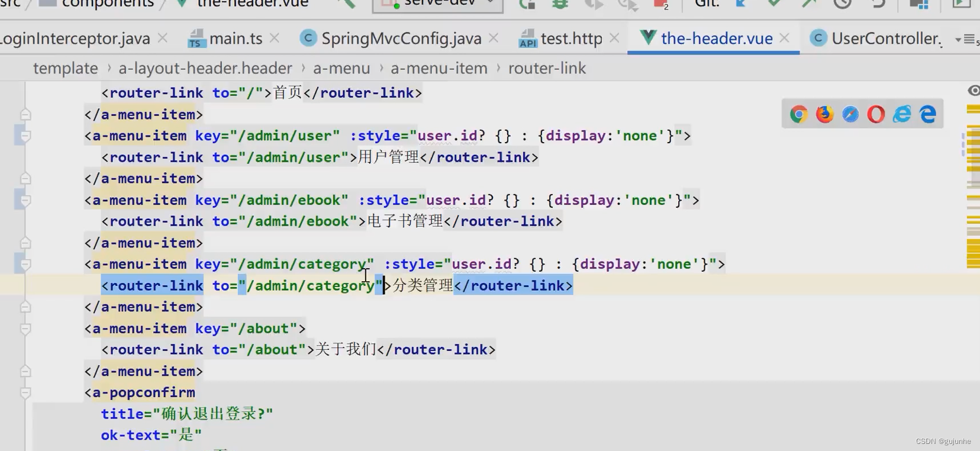
Task: Click the 用户管理 link text
Action: [389, 157]
